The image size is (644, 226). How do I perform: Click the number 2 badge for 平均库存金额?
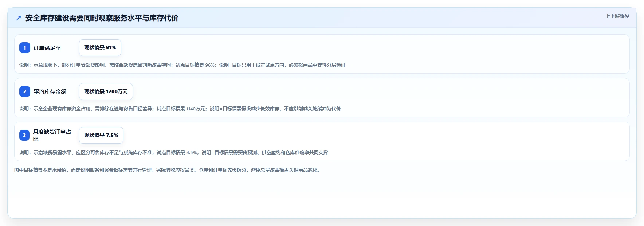(25, 91)
